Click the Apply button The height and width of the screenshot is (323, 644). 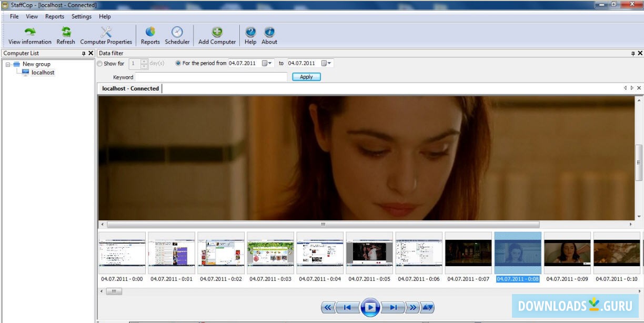[x=306, y=77]
